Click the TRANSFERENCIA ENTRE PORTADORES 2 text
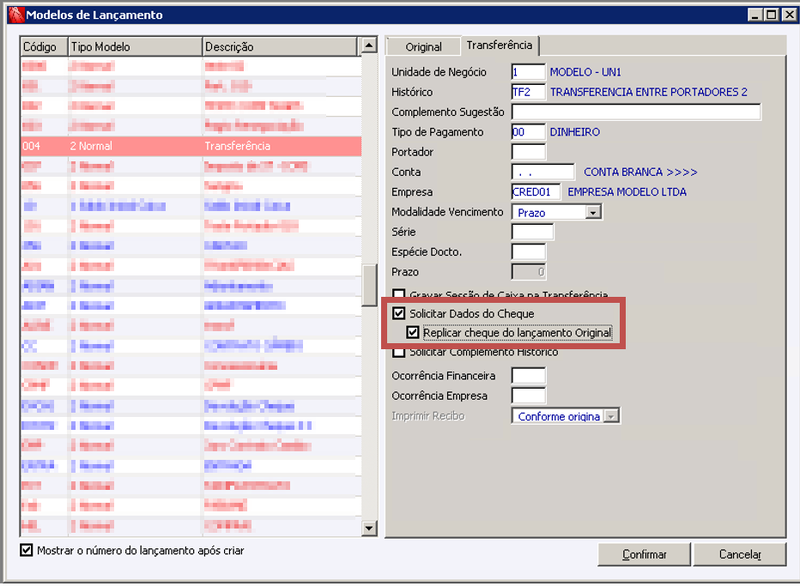Viewport: 800px width, 586px height. pyautogui.click(x=648, y=92)
